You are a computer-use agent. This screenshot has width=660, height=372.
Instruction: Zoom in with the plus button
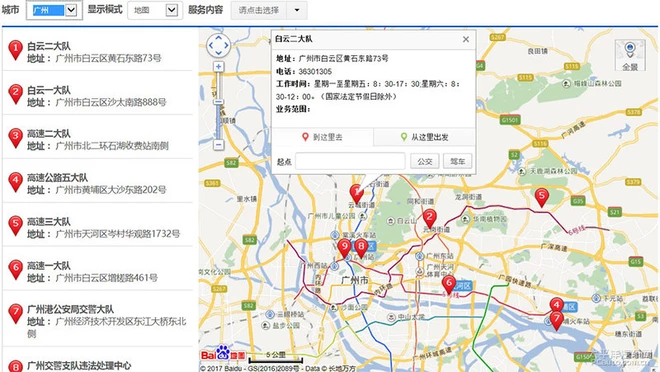218,66
